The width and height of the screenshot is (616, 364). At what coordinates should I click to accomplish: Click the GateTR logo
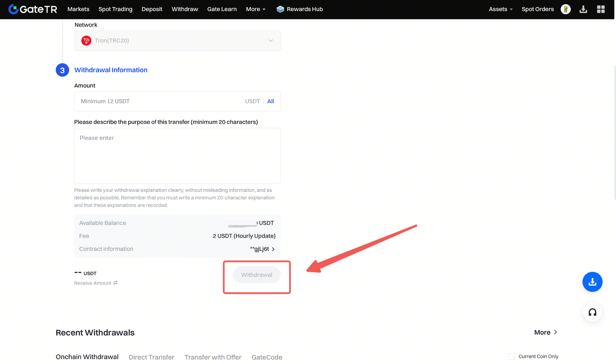pyautogui.click(x=33, y=9)
